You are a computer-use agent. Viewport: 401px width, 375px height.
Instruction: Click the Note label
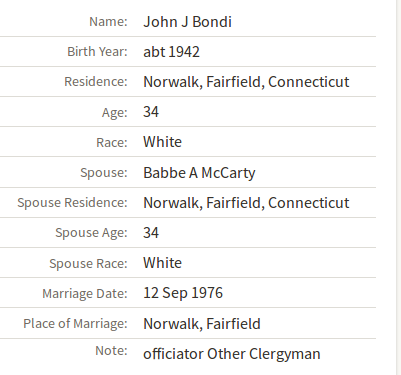coord(111,351)
